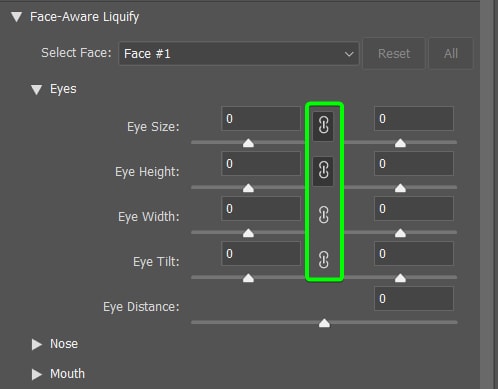Click the right Eye Size value field

414,119
